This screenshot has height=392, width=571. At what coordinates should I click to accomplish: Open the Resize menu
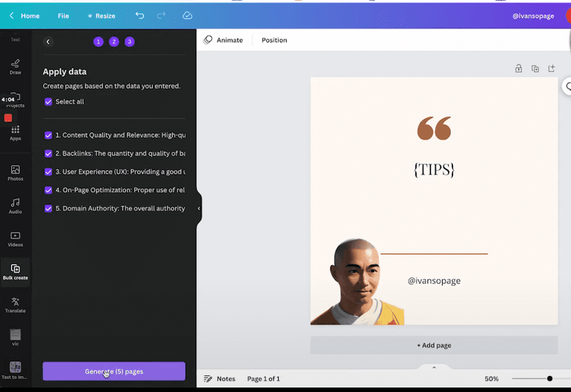coord(101,15)
